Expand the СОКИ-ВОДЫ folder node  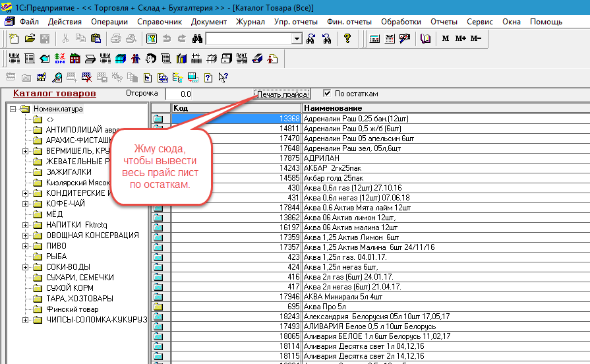click(25, 267)
